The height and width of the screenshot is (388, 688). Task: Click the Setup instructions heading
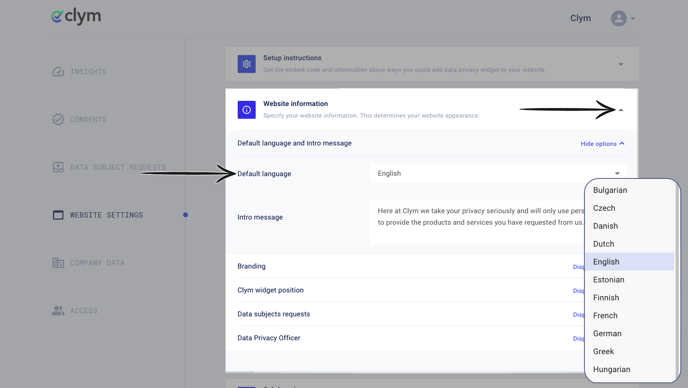click(292, 58)
